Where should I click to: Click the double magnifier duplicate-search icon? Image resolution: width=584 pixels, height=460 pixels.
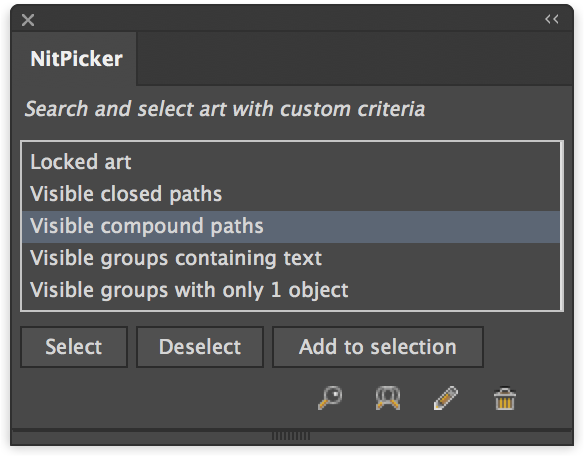388,398
